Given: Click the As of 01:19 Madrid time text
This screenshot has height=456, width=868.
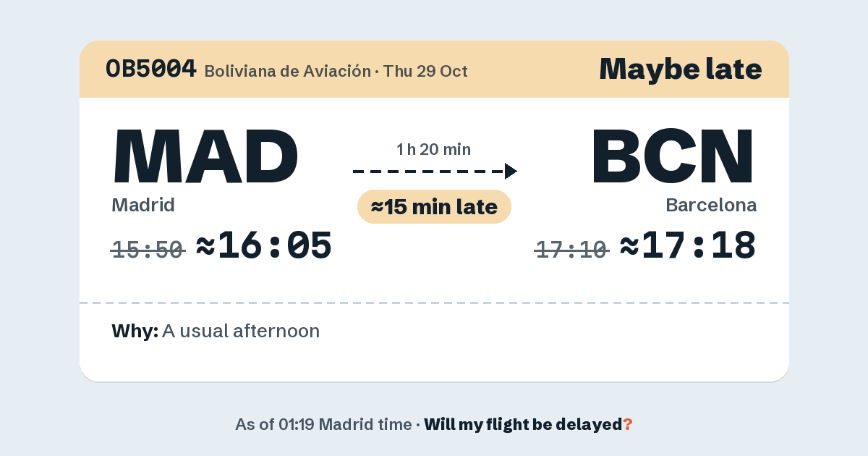Looking at the screenshot, I should click(x=323, y=425).
